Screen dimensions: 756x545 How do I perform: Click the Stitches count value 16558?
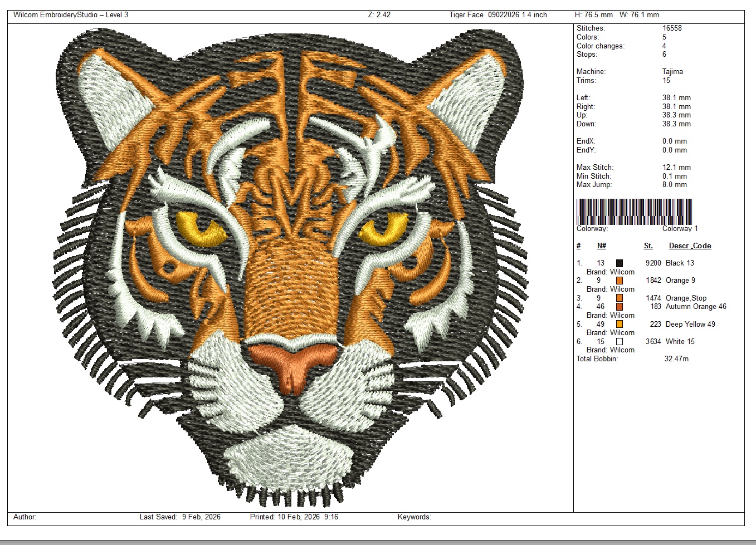click(672, 28)
